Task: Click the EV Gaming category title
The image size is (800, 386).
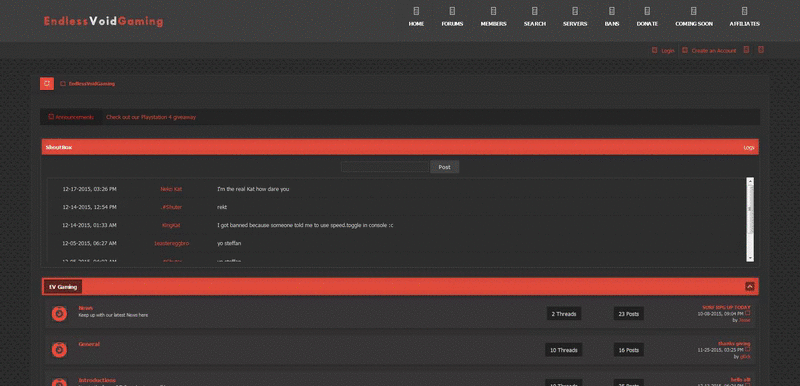Action: pos(63,287)
